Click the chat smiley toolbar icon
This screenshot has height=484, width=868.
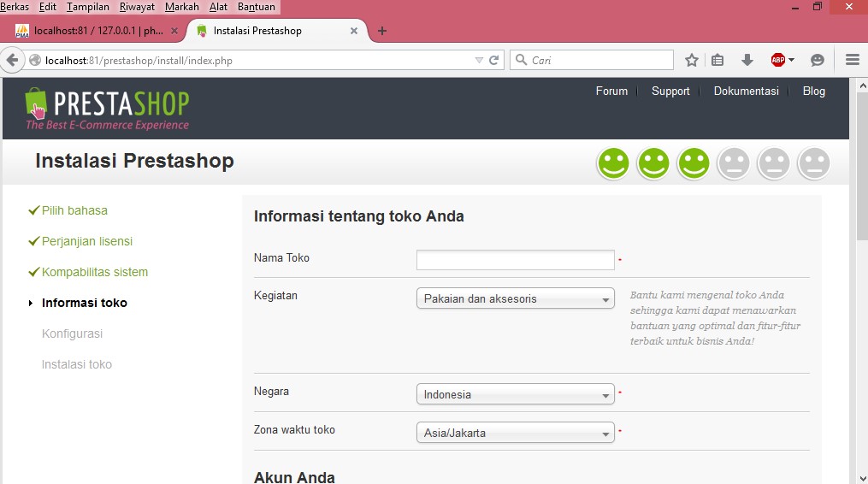coord(817,61)
